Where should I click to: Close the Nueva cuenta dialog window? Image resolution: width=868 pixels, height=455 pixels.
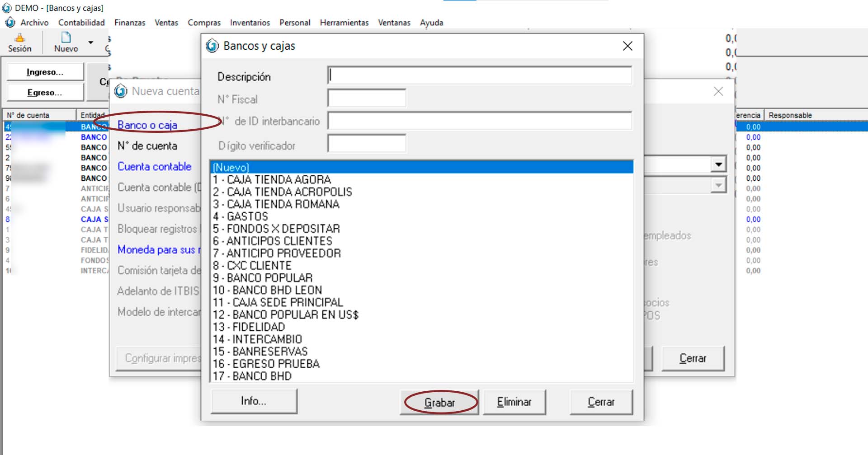[718, 92]
